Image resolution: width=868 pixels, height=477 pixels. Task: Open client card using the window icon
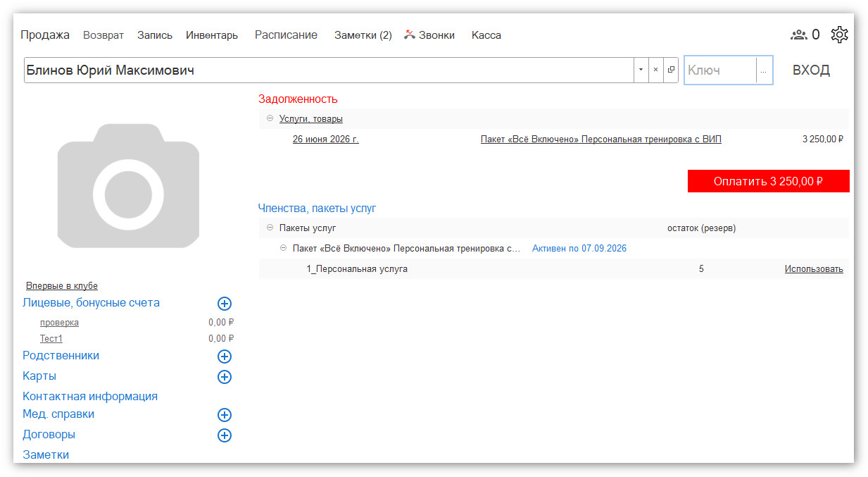click(671, 70)
